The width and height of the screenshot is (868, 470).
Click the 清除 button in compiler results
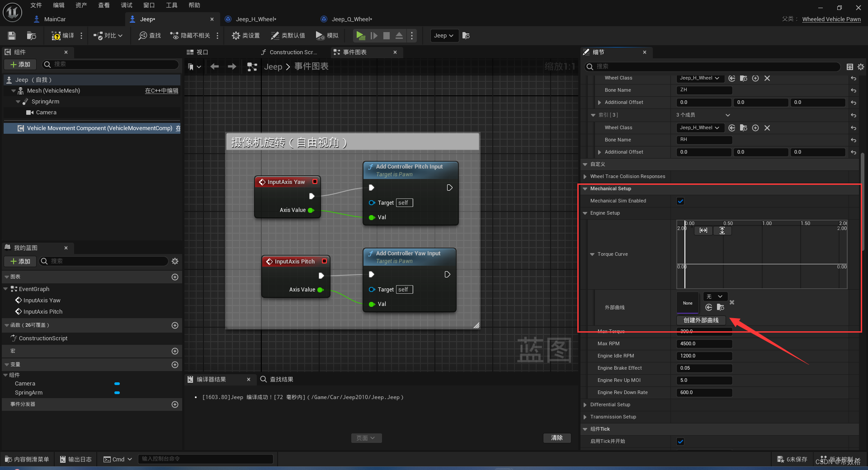tap(557, 438)
